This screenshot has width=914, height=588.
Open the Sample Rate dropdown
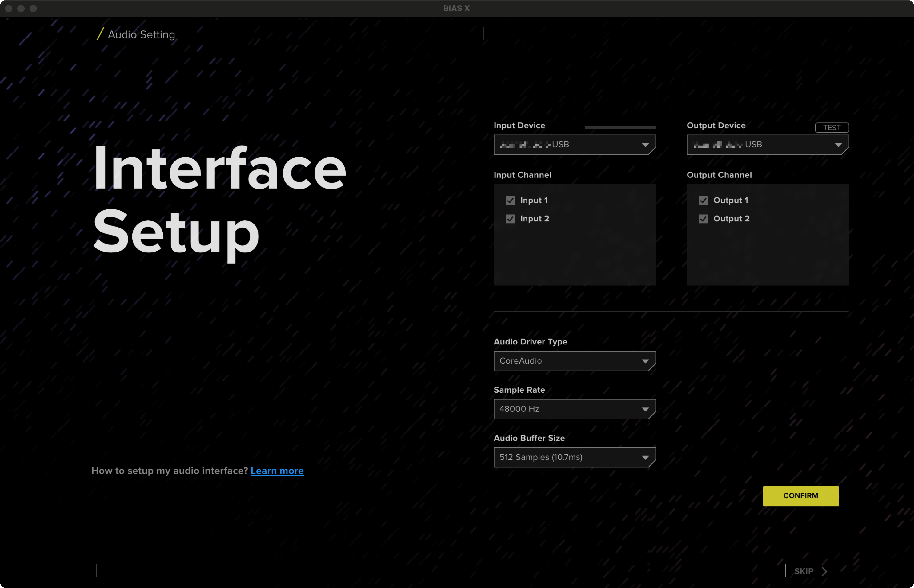pos(574,409)
